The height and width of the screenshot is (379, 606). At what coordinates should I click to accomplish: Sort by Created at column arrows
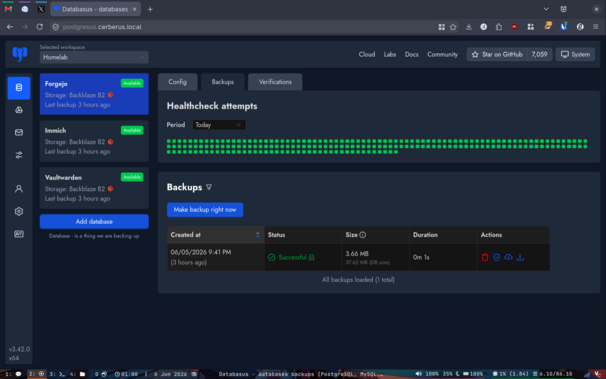(x=257, y=235)
